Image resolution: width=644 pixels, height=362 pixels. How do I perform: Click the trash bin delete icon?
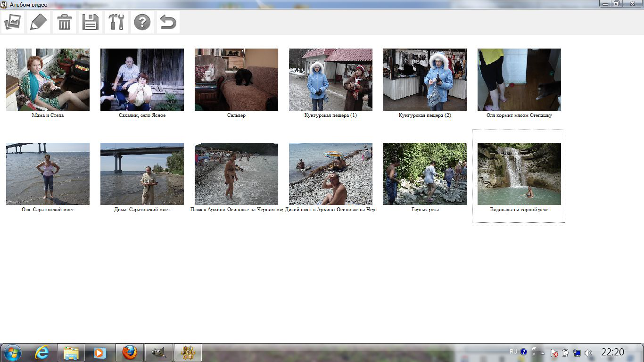click(65, 22)
